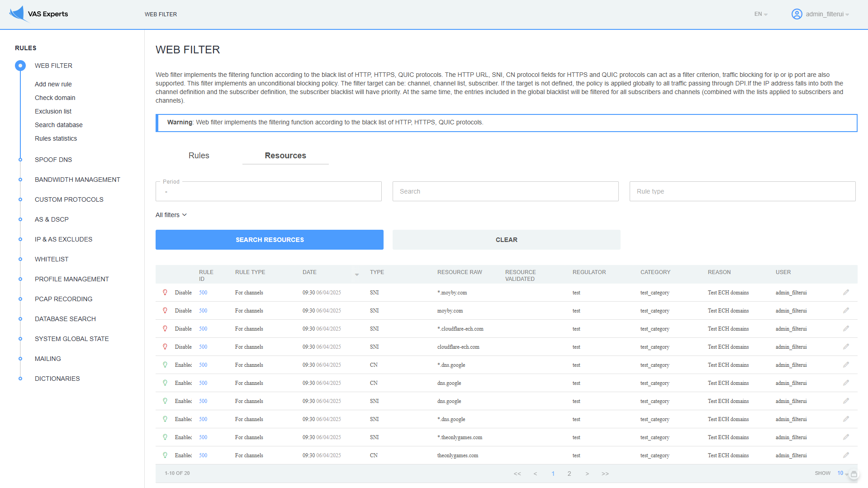Click edit pencil for *.theonlygames.com row

tap(846, 437)
